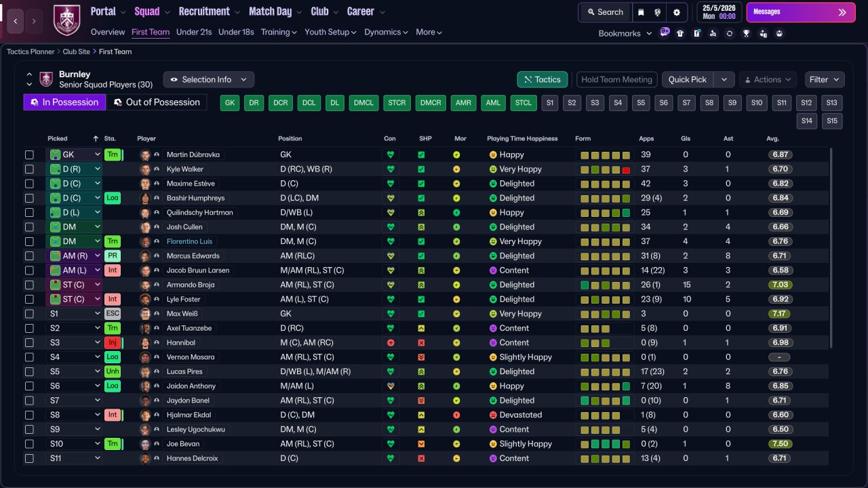This screenshot has height=488, width=868.
Task: Click the STCR position slot chip
Action: [x=397, y=103]
